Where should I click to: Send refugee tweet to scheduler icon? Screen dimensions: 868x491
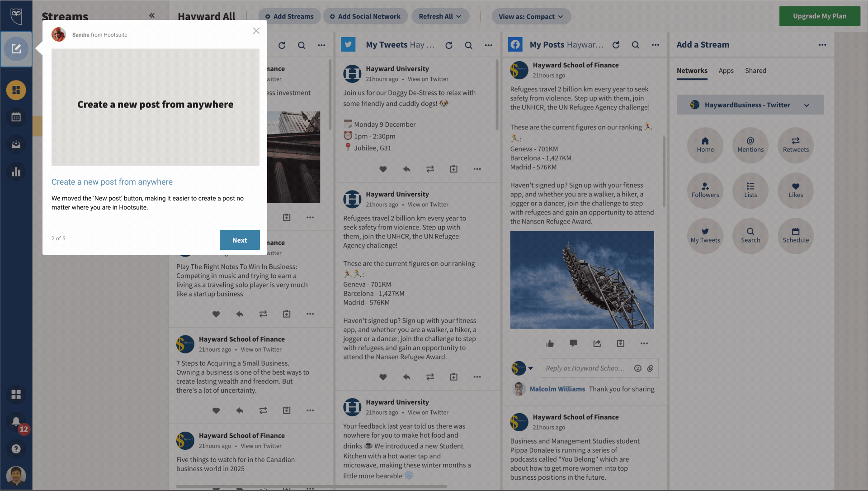[x=453, y=377]
